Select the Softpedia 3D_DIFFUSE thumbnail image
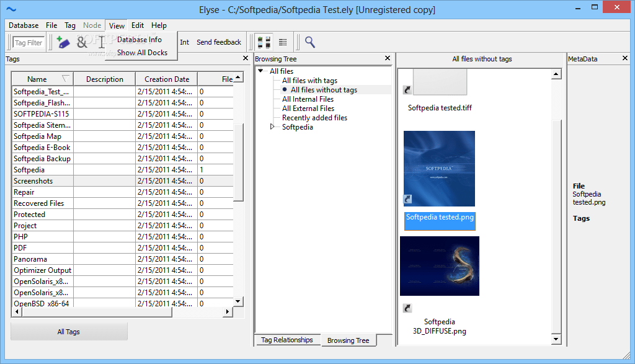Viewport: 635px width, 364px height. point(440,266)
